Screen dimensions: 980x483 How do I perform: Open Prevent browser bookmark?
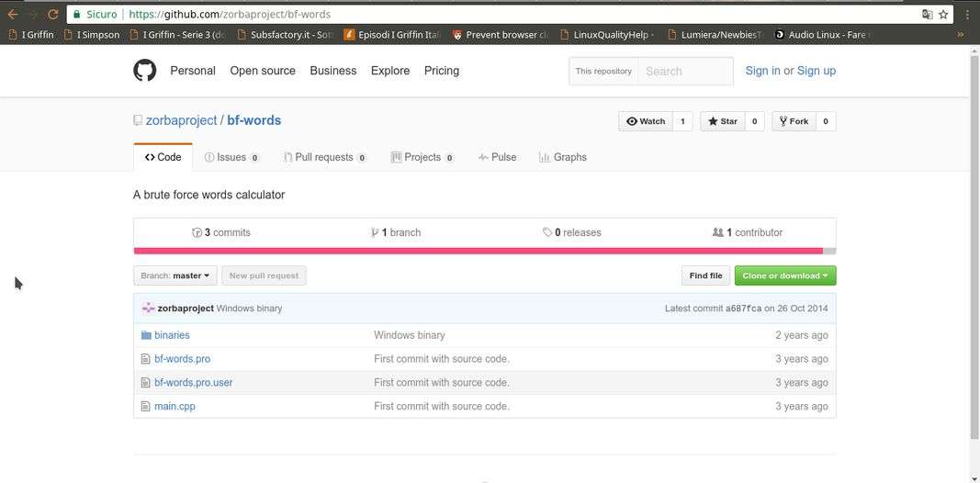(x=500, y=35)
